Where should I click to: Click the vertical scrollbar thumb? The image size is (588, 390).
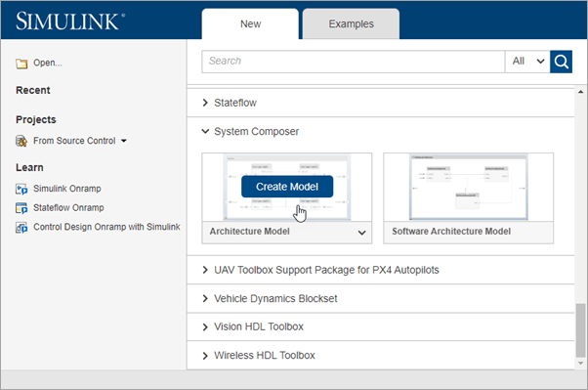point(580,330)
